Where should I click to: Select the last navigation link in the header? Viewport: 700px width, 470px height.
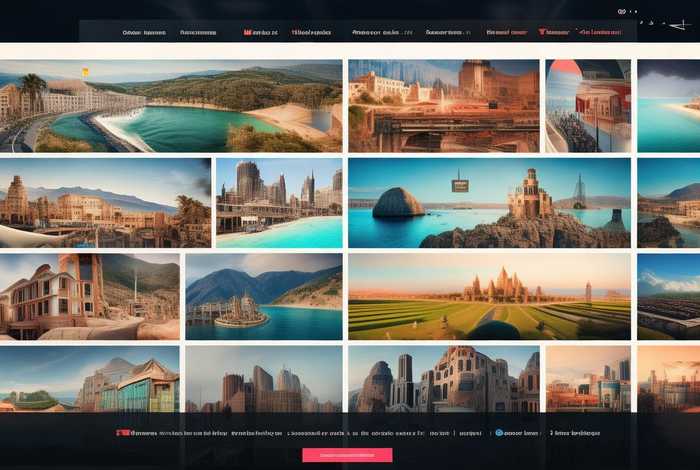tap(594, 32)
